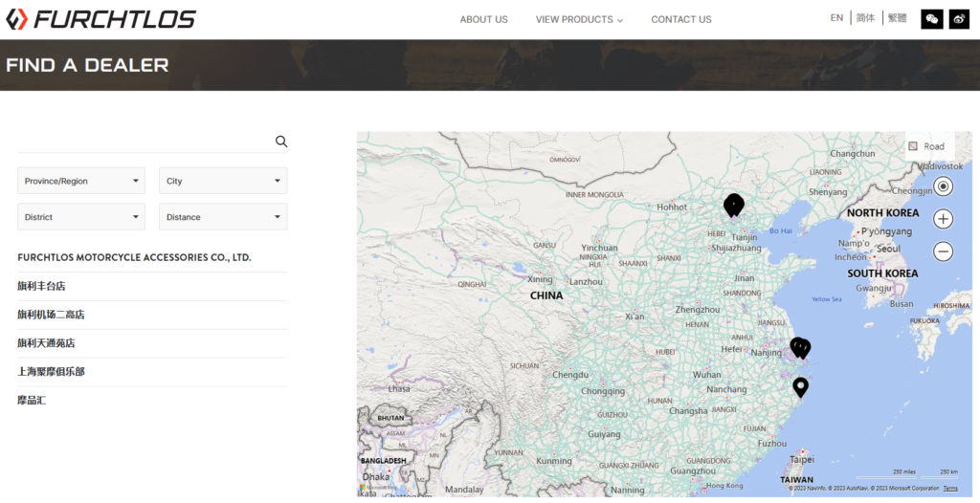Zoom out on the map

[x=943, y=251]
